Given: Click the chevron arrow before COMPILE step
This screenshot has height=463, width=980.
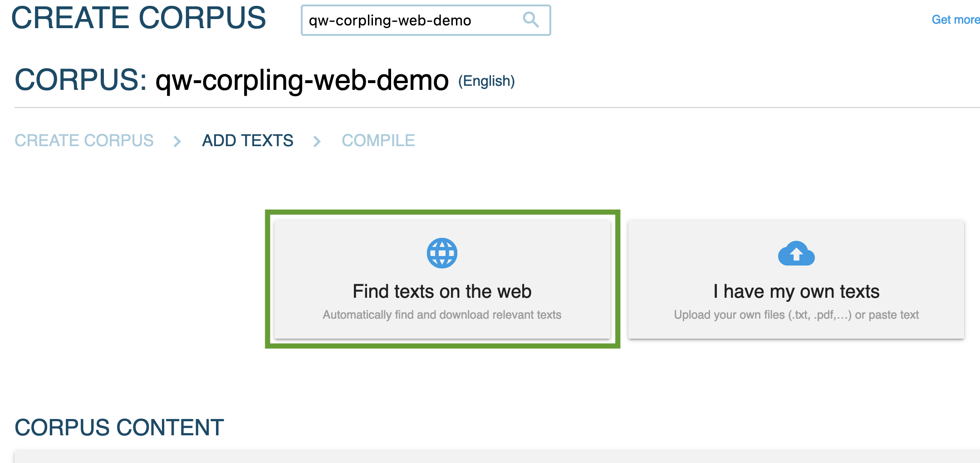Looking at the screenshot, I should click(x=317, y=141).
